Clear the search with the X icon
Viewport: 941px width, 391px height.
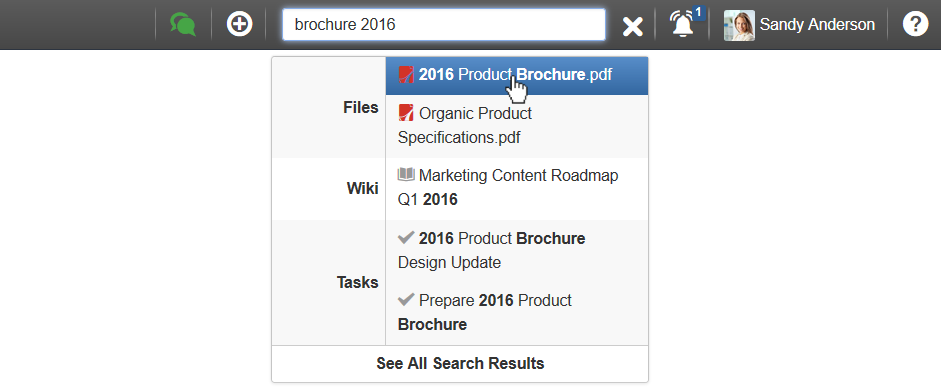633,26
